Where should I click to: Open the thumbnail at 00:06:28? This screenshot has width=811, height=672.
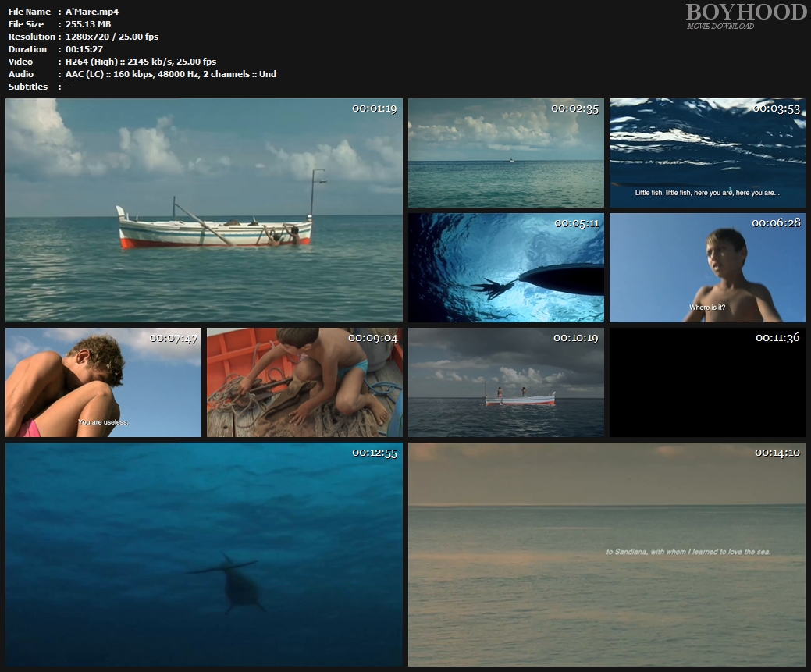click(707, 268)
